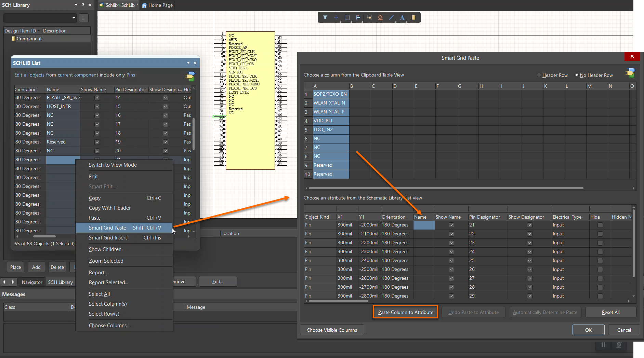Click the add component part icon
The image size is (644, 358).
(x=413, y=17)
